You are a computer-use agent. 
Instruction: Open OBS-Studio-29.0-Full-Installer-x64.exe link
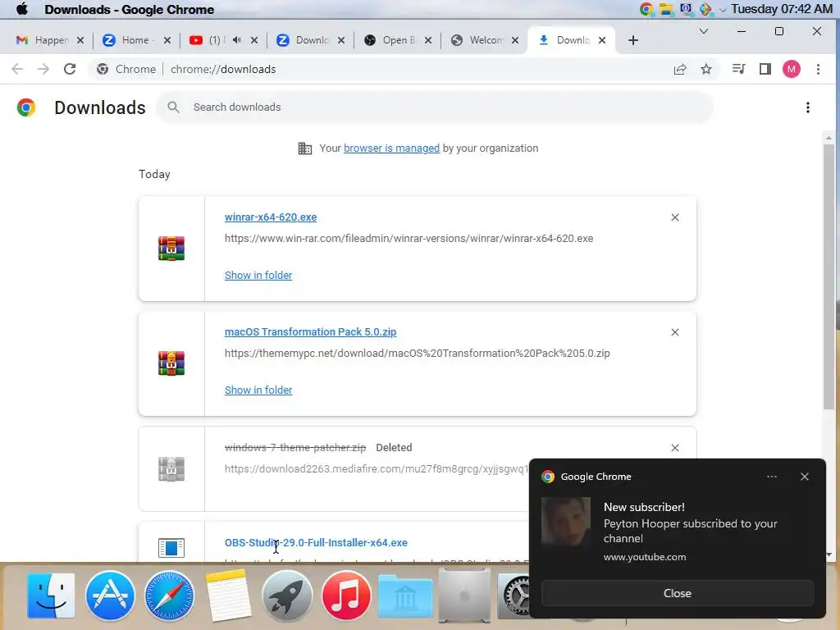316,543
